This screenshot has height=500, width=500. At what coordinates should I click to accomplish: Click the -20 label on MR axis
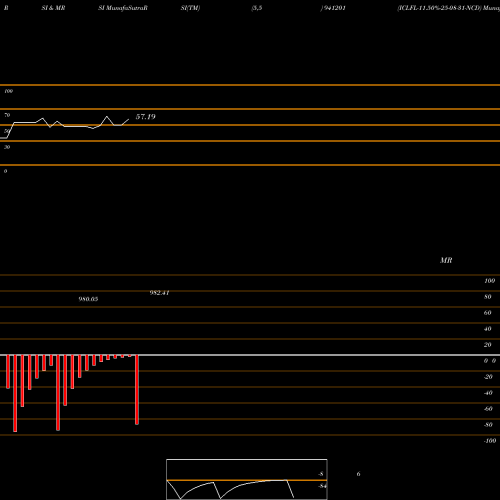point(488,377)
